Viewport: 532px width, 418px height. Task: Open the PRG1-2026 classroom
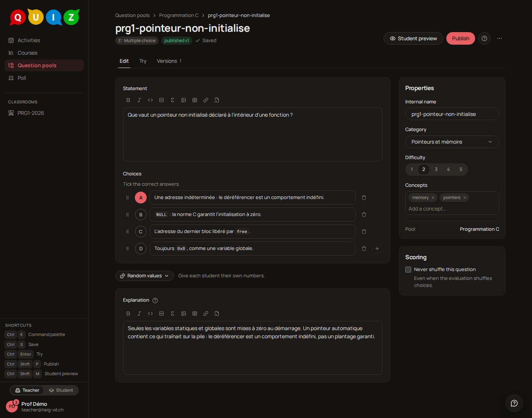point(44,113)
